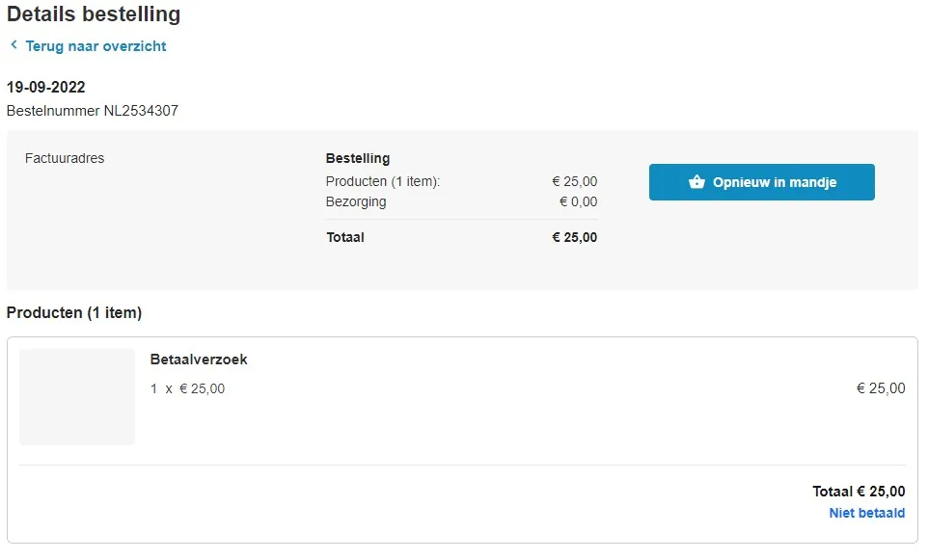
Task: Click the back chevron icon
Action: coord(14,45)
